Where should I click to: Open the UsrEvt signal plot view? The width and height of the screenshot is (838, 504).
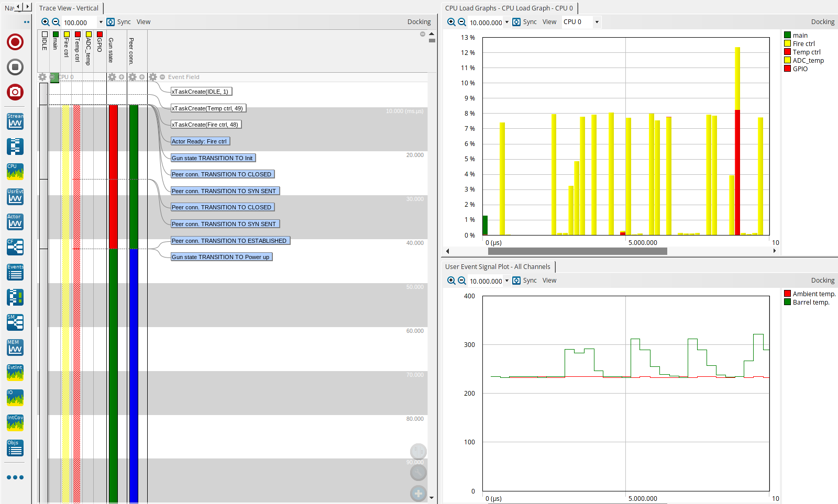(15, 197)
